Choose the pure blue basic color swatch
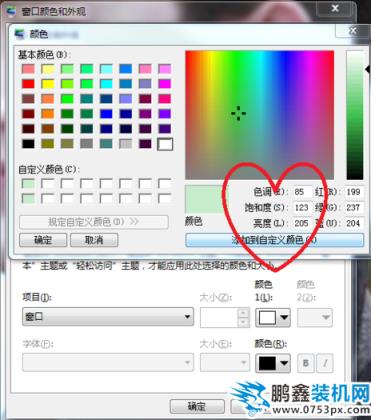 tap(106, 114)
